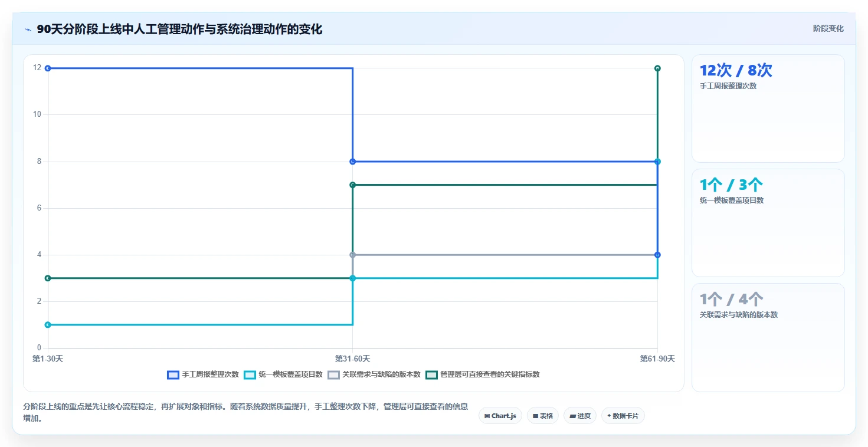Click the blue data point at 第61-90天, value 4

pos(657,255)
